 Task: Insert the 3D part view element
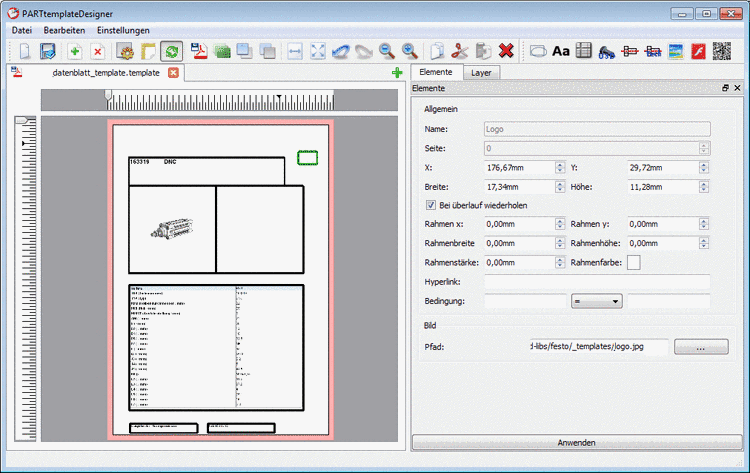[607, 52]
